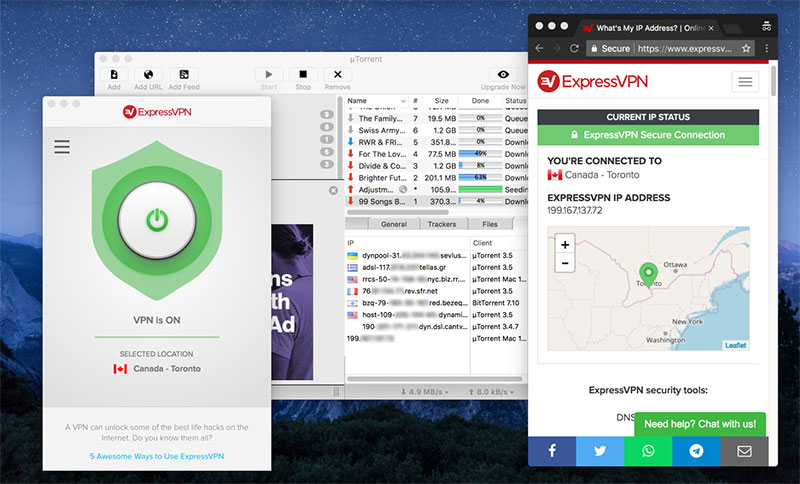Select peer rrcs-50 nyc.biz.rr row
Image resolution: width=800 pixels, height=484 pixels.
pos(437,279)
